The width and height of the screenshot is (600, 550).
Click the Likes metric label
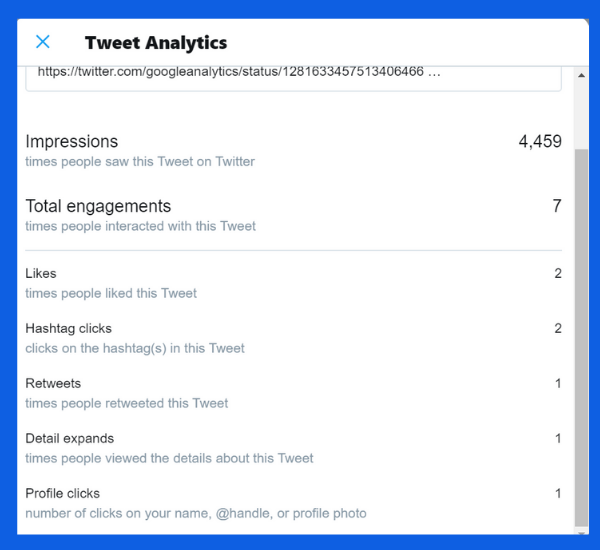point(41,273)
